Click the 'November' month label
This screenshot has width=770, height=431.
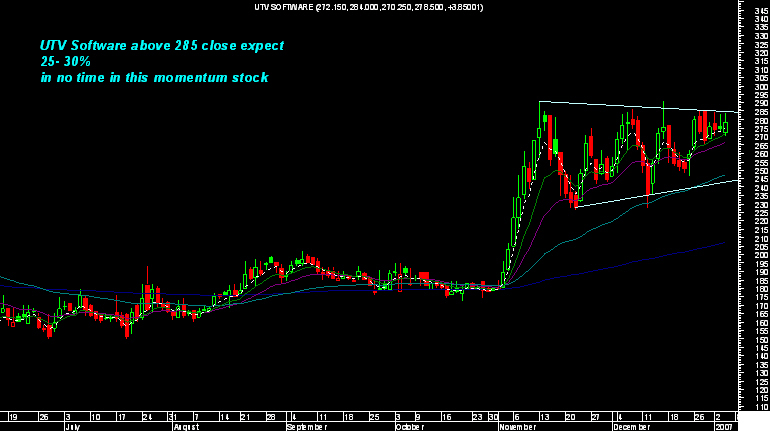[518, 427]
